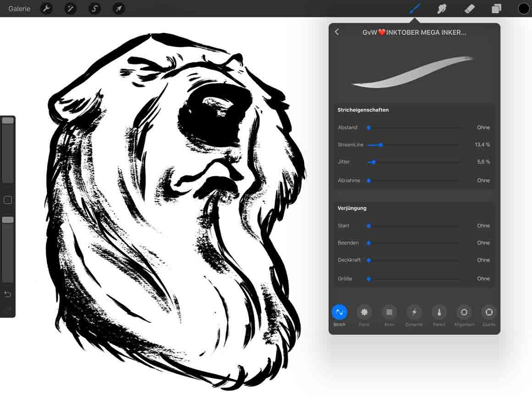The width and height of the screenshot is (532, 399).
Task: Open the color picker circle
Action: coord(523,8)
